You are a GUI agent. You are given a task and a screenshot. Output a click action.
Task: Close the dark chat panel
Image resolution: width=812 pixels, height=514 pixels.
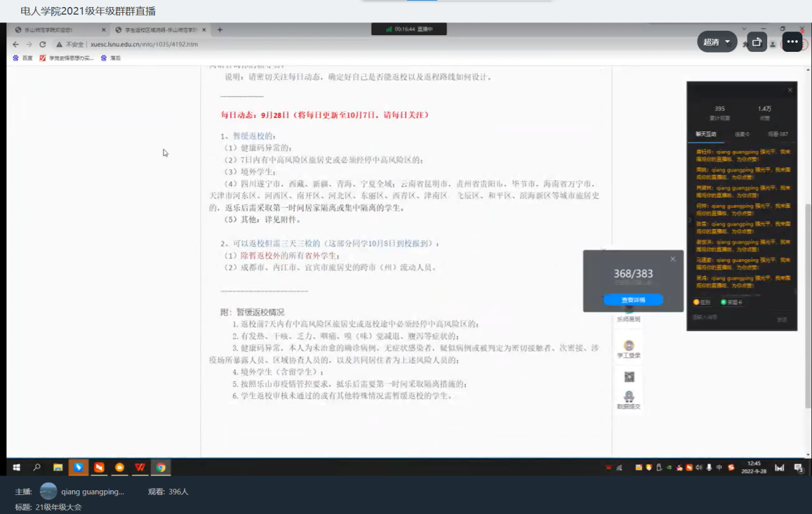(x=790, y=90)
